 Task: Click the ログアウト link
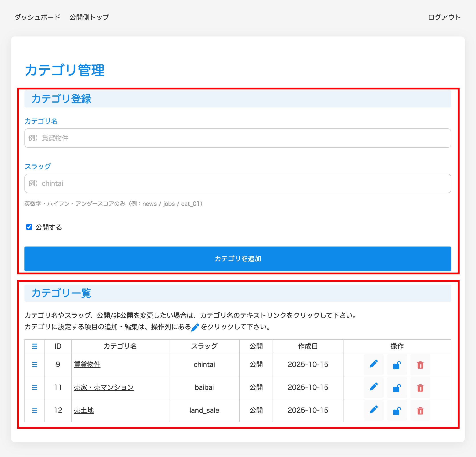(444, 17)
